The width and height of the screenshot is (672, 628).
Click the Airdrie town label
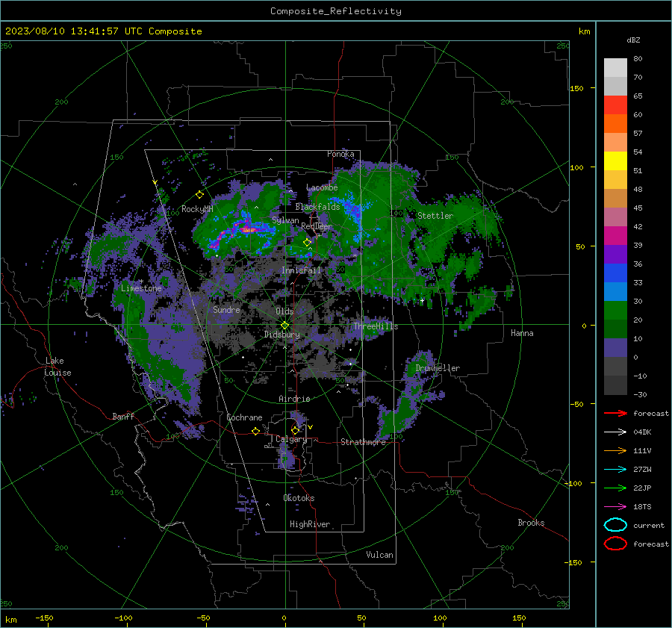(x=294, y=399)
